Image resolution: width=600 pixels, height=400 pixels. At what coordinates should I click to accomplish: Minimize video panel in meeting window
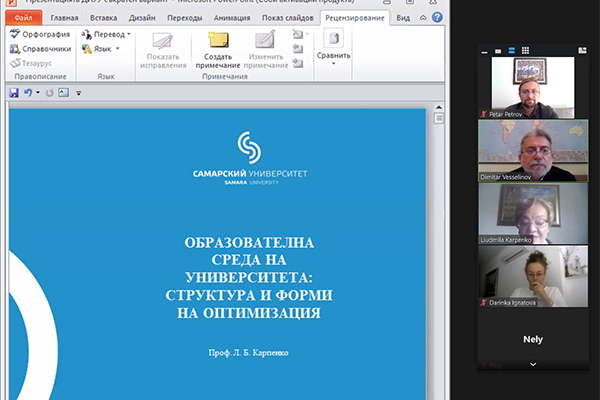click(484, 51)
